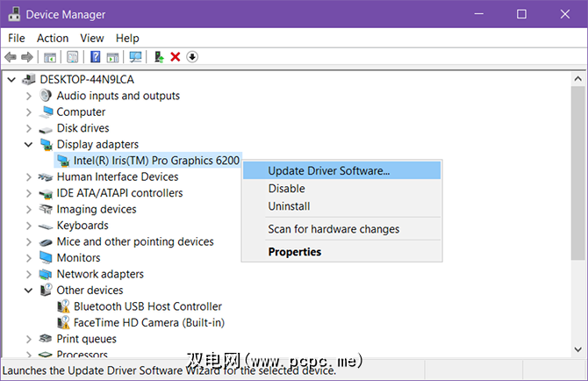The height and width of the screenshot is (381, 588).
Task: Click the Mice and other pointing devices icon
Action: (x=46, y=242)
